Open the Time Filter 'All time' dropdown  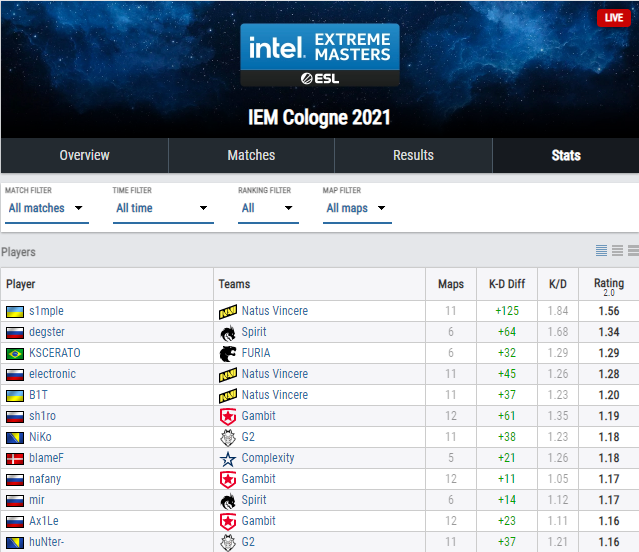pos(163,208)
